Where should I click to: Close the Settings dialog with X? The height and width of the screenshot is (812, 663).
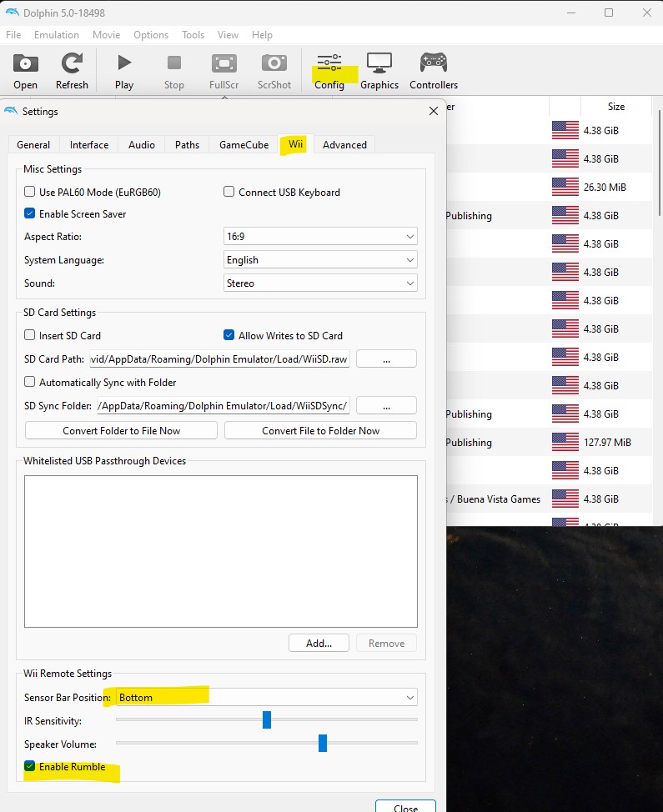pos(434,111)
